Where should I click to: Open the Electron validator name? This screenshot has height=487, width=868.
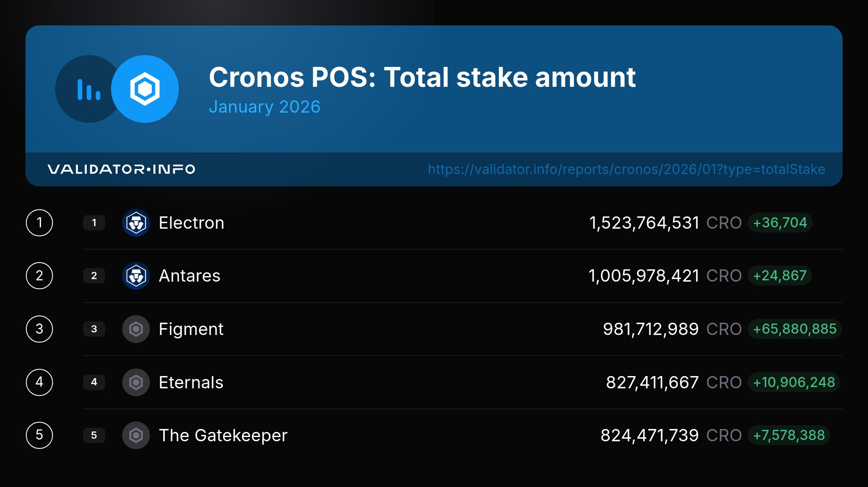pyautogui.click(x=191, y=223)
